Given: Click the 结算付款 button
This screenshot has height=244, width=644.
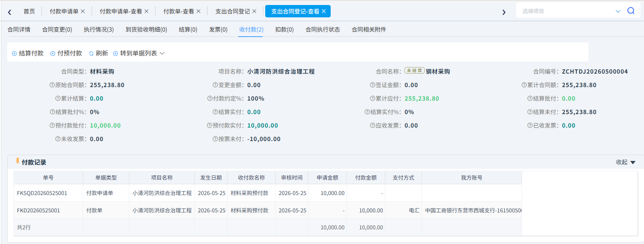Looking at the screenshot, I should pos(28,53).
